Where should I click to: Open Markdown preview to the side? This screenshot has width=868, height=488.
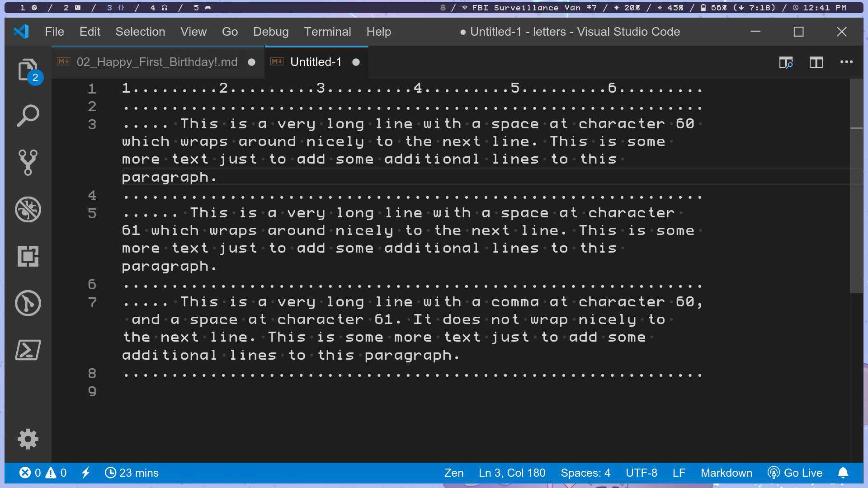[x=786, y=62]
